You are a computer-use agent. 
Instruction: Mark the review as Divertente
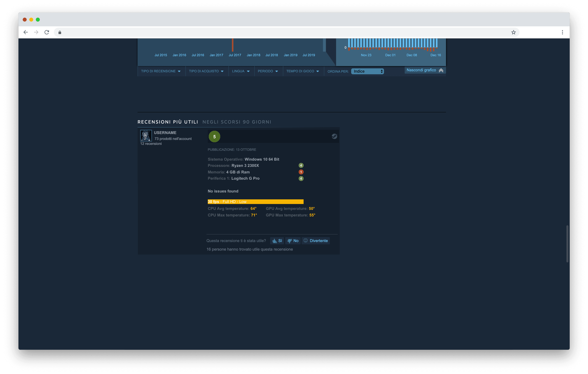[x=316, y=241]
